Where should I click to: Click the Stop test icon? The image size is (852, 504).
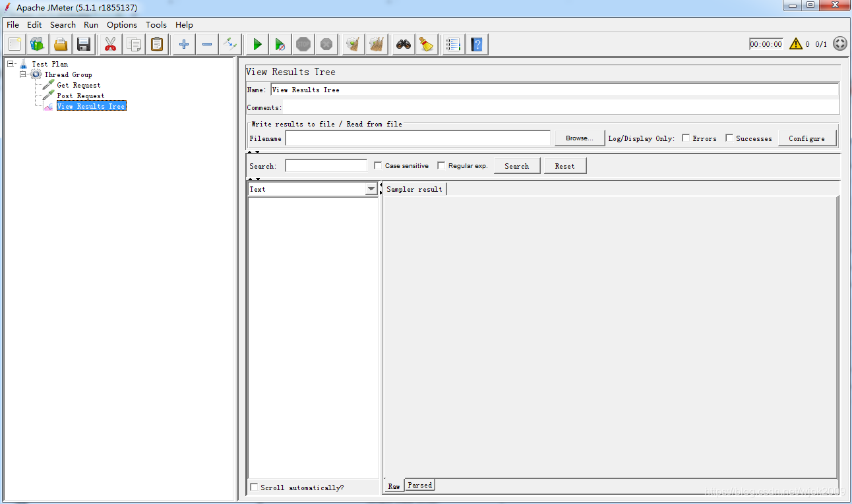point(303,44)
